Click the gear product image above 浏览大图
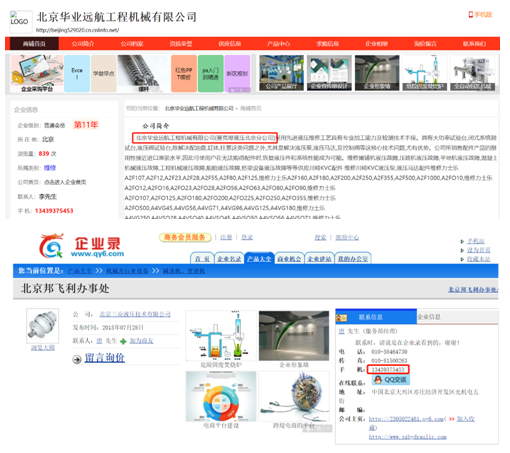This screenshot has width=510, height=453. click(x=43, y=326)
